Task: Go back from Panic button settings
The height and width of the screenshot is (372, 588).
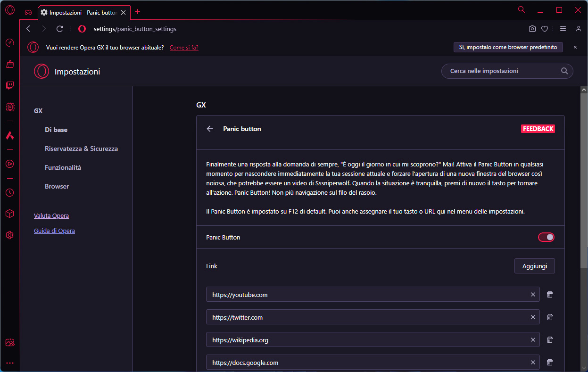Action: pyautogui.click(x=210, y=129)
